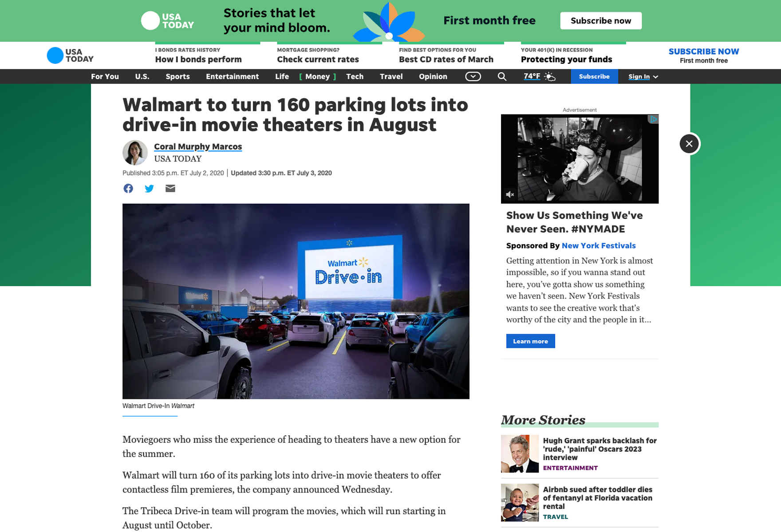This screenshot has height=532, width=781.
Task: Open the 74°F weather link
Action: point(532,76)
